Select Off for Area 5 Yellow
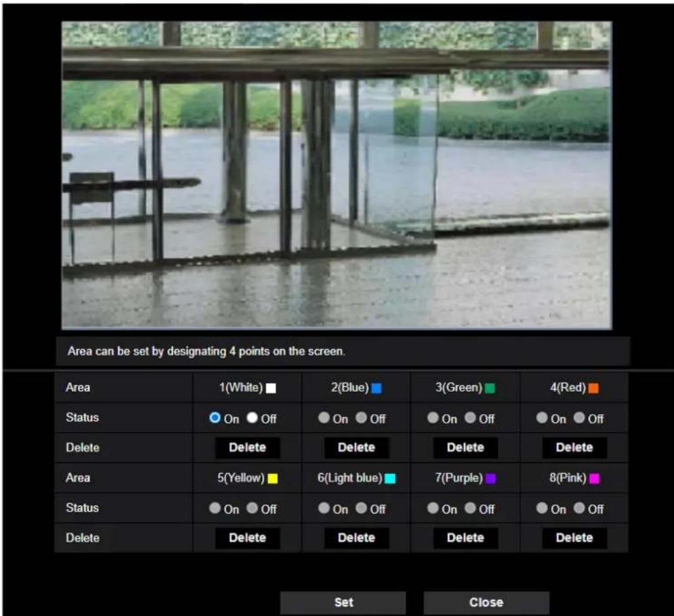This screenshot has width=674, height=616. click(x=252, y=508)
